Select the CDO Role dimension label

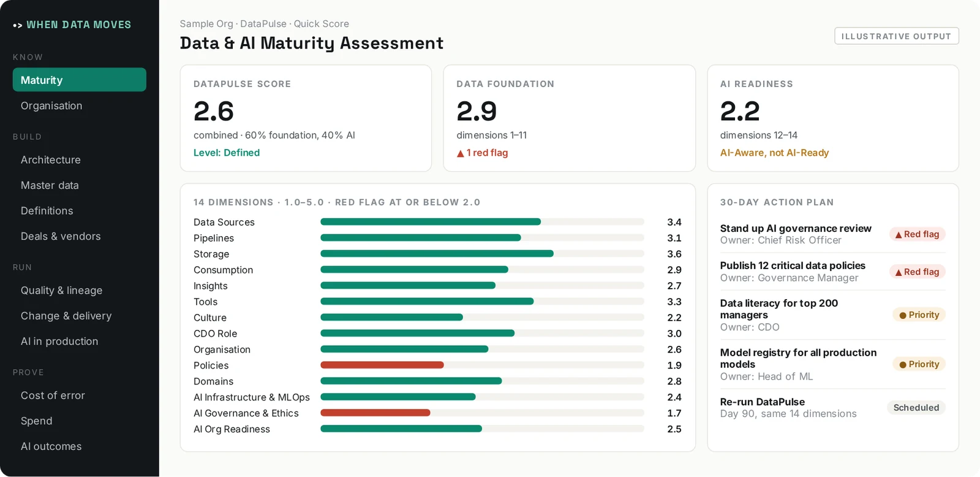(216, 334)
